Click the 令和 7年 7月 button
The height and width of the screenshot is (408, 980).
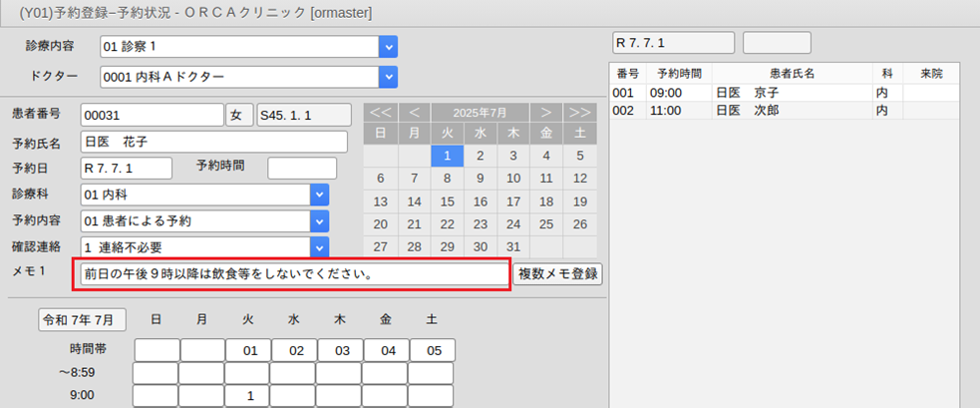pyautogui.click(x=83, y=319)
